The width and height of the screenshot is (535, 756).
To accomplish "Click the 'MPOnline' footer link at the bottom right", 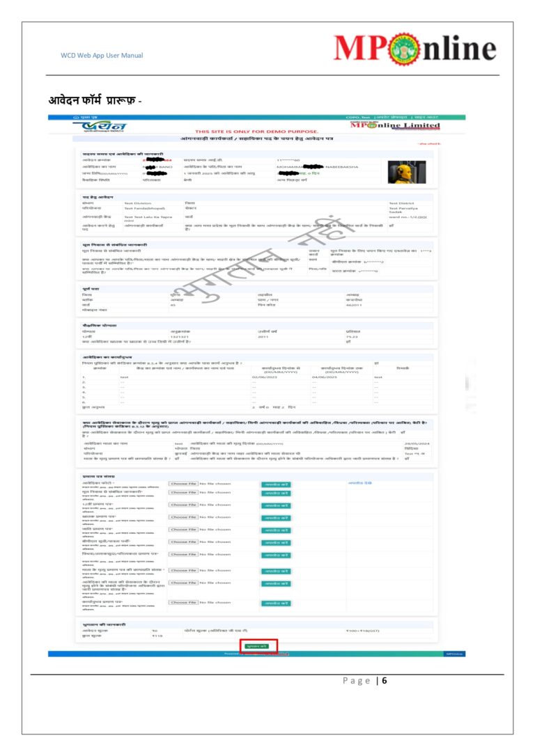I will click(454, 654).
